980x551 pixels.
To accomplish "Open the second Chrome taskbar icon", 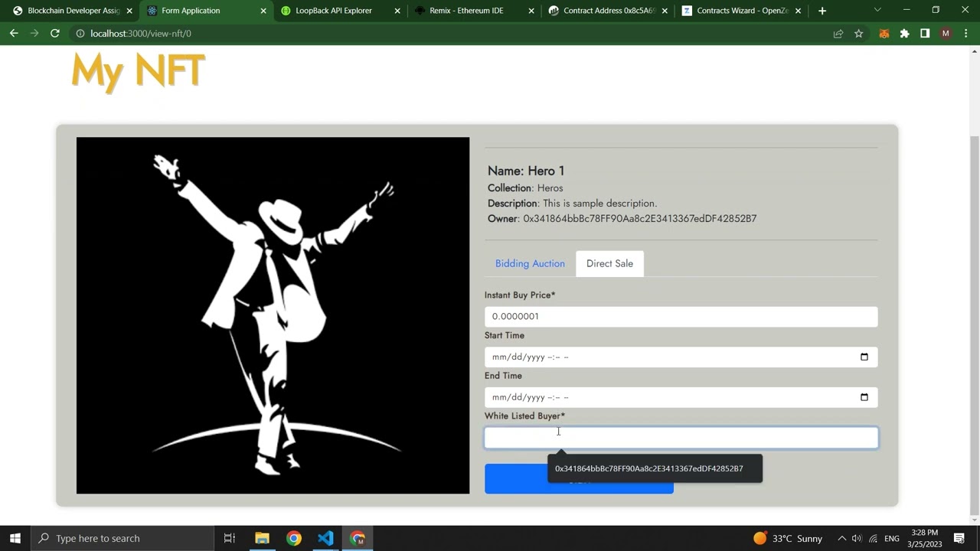I will (358, 538).
